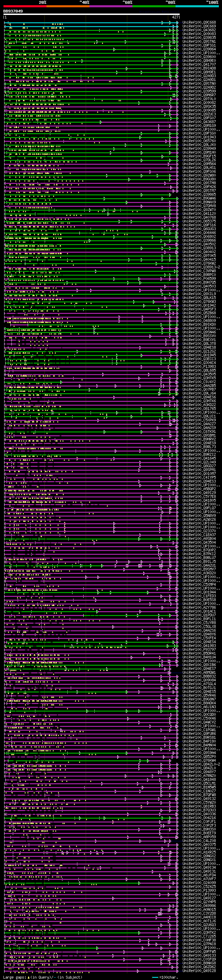Open hit UniRef100_B9HRV2
222x980 pixels.
pos(199,439)
